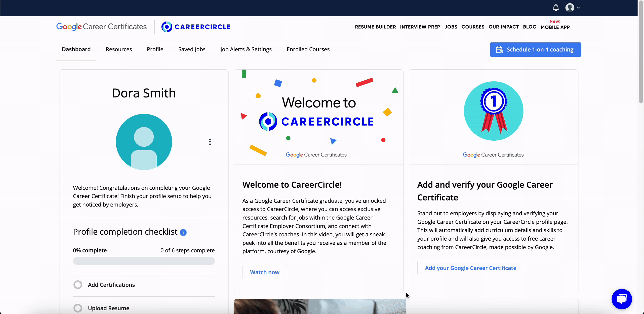The height and width of the screenshot is (314, 644).
Task: Click the profile completion progress bar
Action: (x=144, y=261)
